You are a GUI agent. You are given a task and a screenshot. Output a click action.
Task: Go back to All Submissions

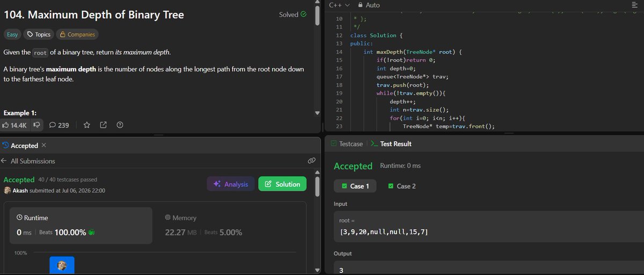coord(28,161)
